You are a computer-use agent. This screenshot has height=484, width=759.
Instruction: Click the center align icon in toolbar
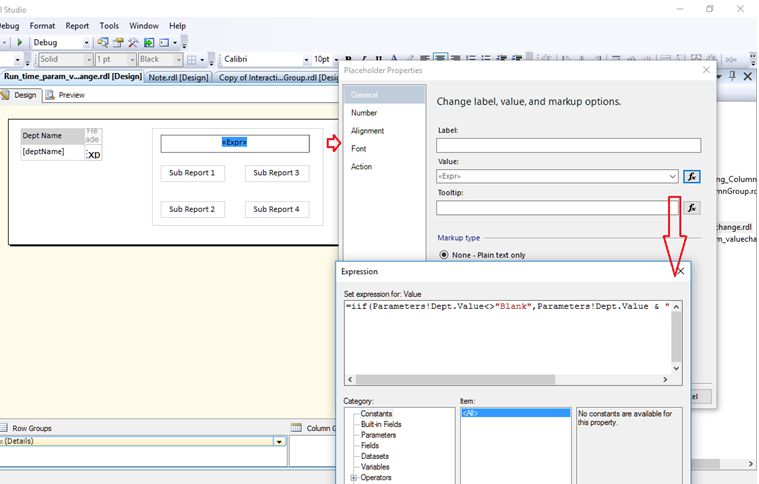[439, 59]
